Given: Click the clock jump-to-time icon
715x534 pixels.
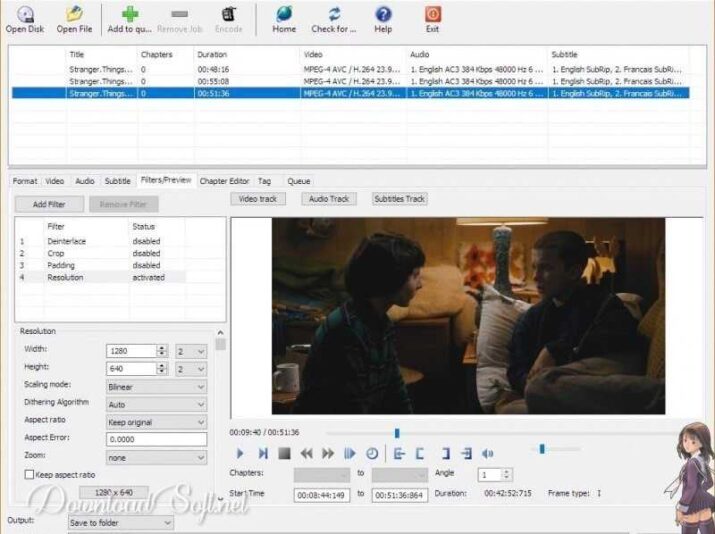Looking at the screenshot, I should coord(372,453).
